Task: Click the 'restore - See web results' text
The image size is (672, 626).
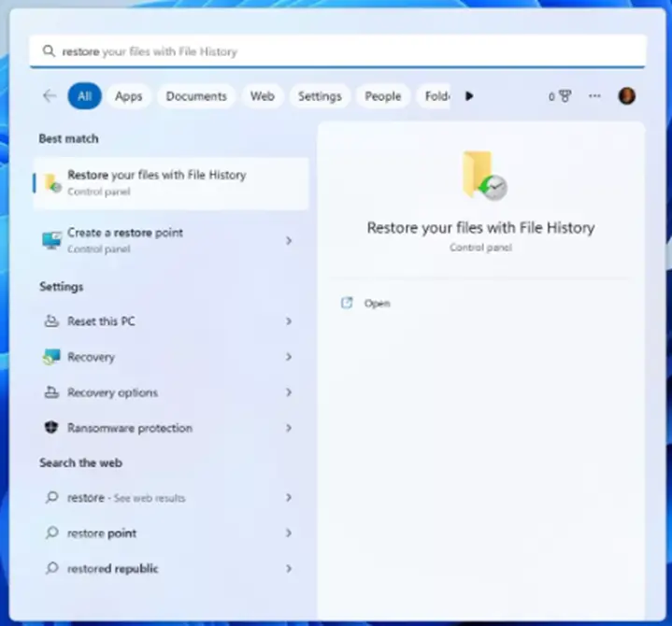Action: pos(126,497)
